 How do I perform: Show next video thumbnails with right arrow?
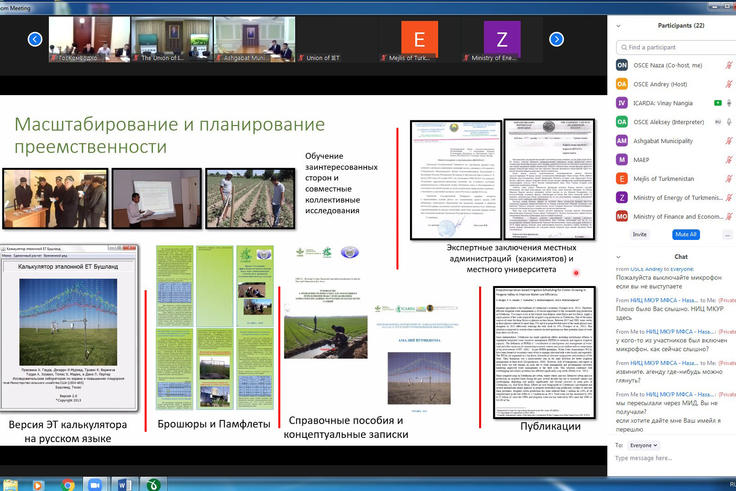coord(558,40)
